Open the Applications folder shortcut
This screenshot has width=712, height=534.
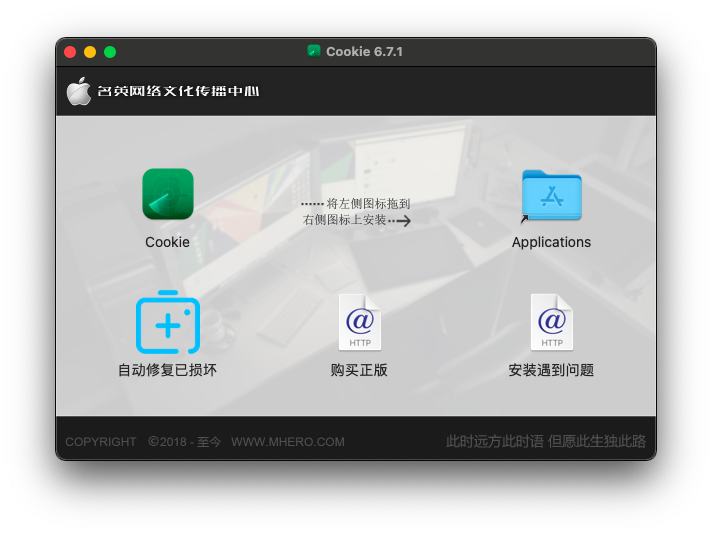coord(551,195)
